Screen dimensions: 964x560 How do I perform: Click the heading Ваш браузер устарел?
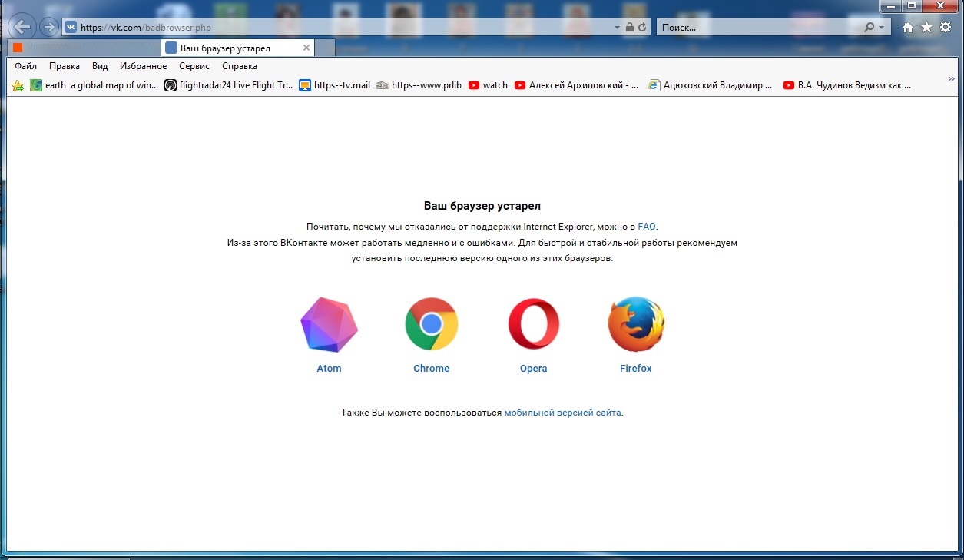(x=482, y=206)
